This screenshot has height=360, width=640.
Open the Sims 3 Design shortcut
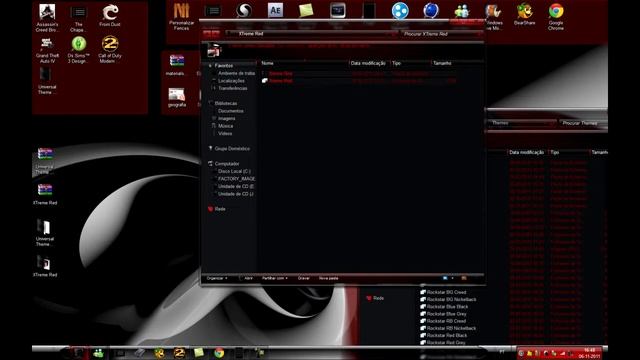click(x=78, y=50)
